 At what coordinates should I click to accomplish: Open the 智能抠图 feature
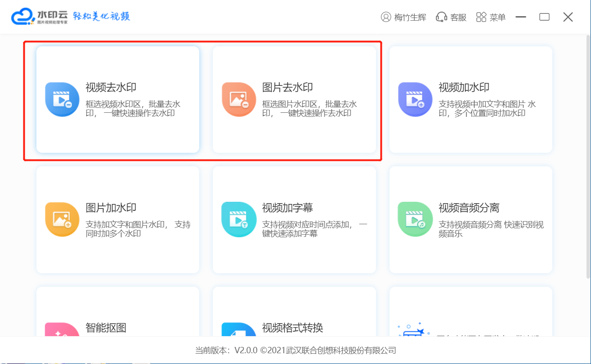(x=106, y=328)
